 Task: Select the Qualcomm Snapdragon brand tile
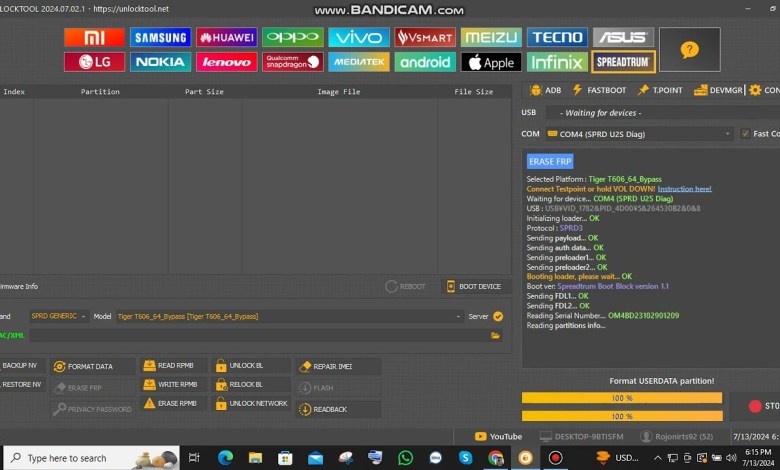coord(292,62)
